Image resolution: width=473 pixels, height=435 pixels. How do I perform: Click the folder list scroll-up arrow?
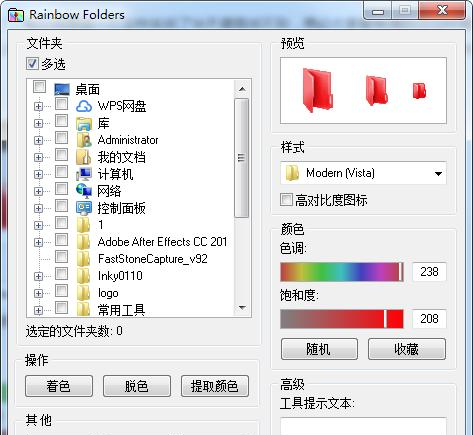(242, 89)
